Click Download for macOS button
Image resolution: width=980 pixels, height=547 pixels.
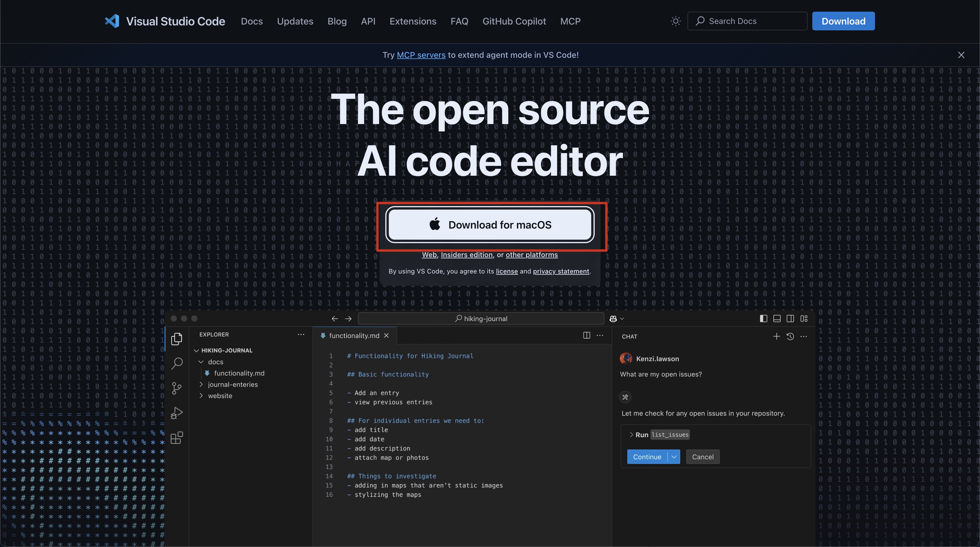click(x=490, y=225)
